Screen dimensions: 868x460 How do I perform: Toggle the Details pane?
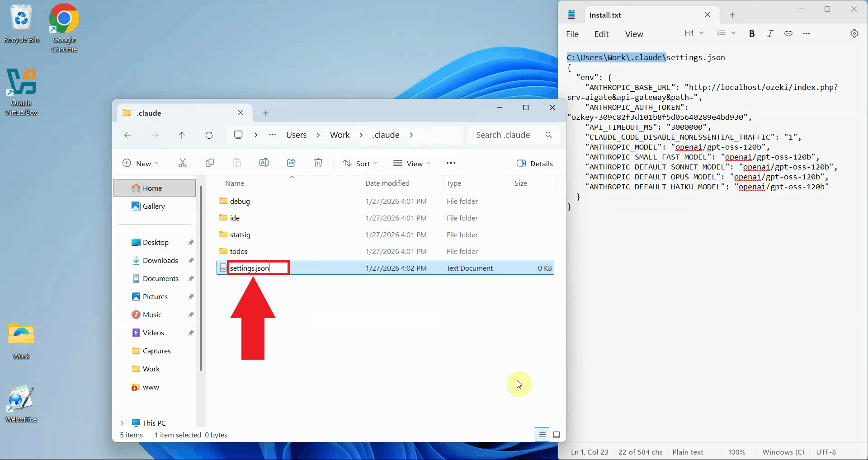(535, 163)
